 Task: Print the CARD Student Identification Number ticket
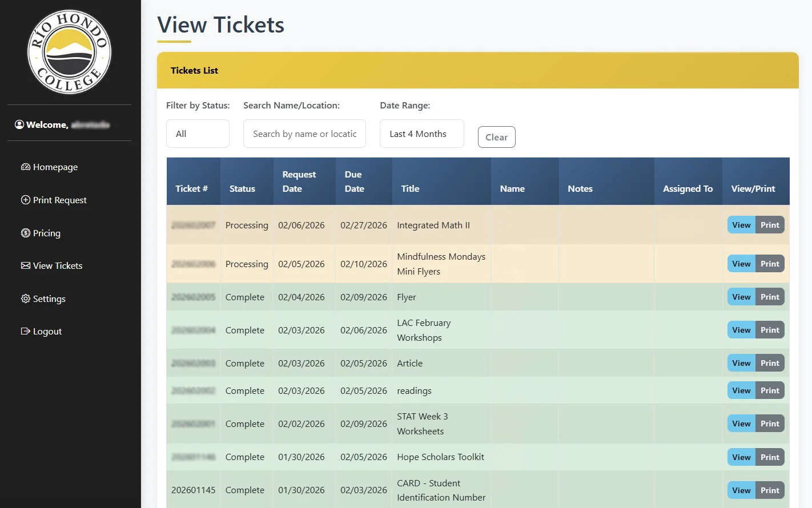pyautogui.click(x=770, y=490)
